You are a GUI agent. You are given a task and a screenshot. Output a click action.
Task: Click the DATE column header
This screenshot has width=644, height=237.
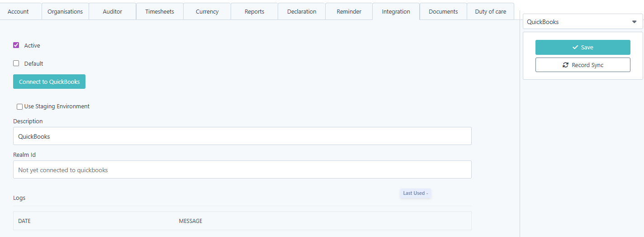(24, 221)
